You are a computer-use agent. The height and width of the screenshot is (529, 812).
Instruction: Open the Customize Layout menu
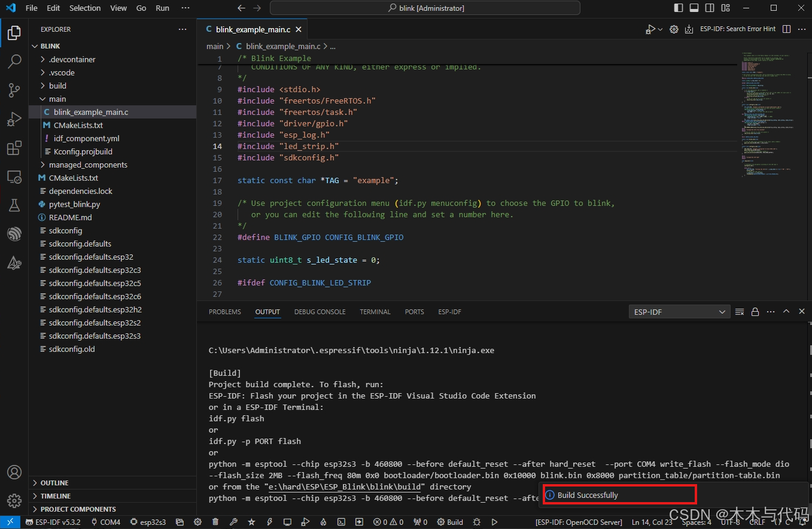click(725, 8)
